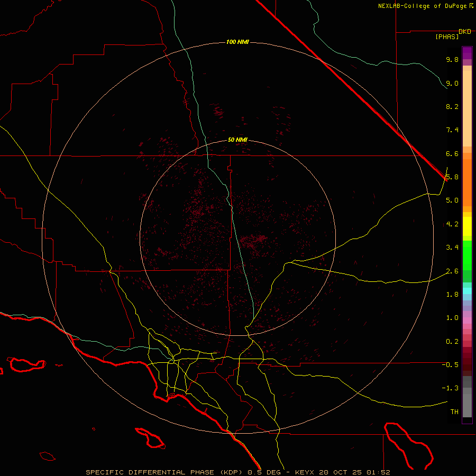Click the -1.3 legend value label
The image size is (476, 476).
tap(450, 388)
